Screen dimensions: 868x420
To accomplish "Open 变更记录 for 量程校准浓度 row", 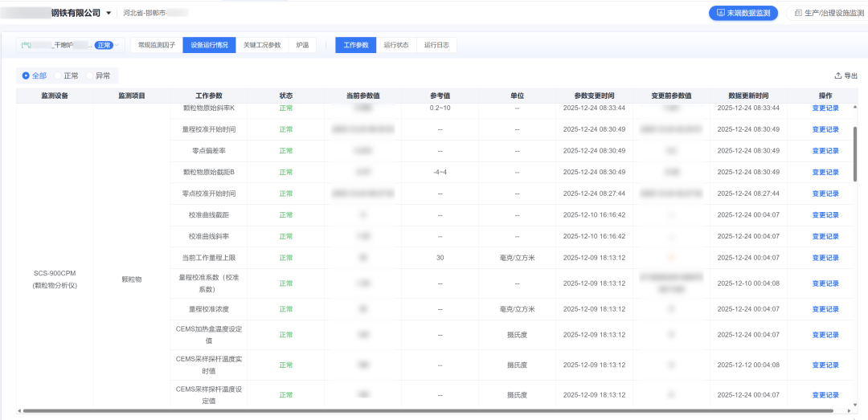I will coord(825,309).
